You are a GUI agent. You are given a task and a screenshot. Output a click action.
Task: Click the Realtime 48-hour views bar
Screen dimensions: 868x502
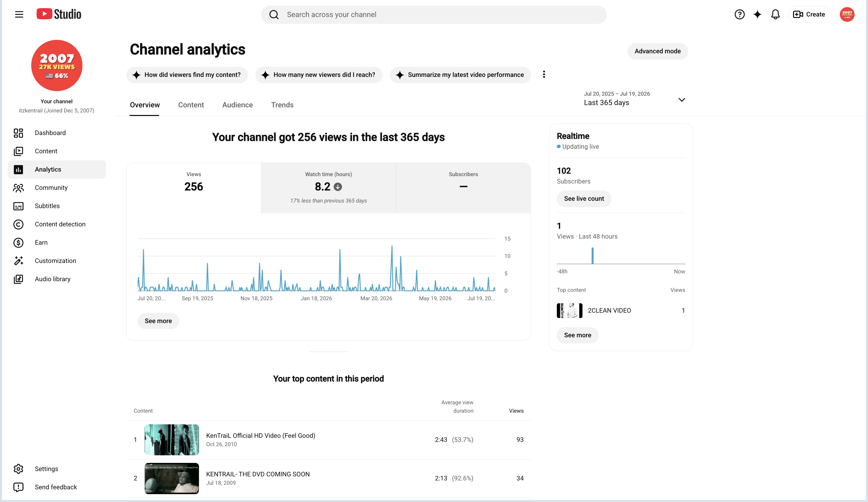click(592, 256)
